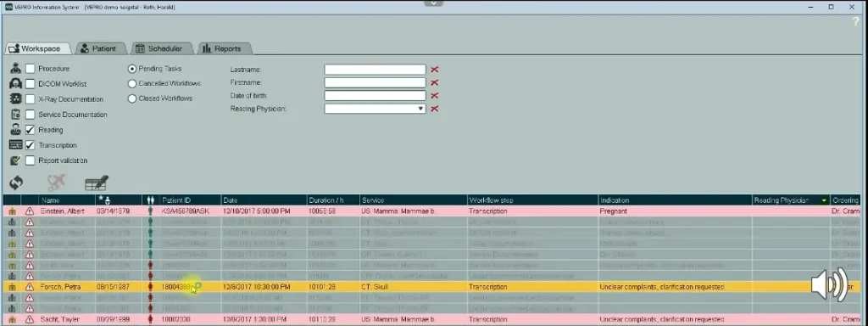Image resolution: width=868 pixels, height=326 pixels.
Task: Open the table edit icon with pencil
Action: [x=97, y=183]
